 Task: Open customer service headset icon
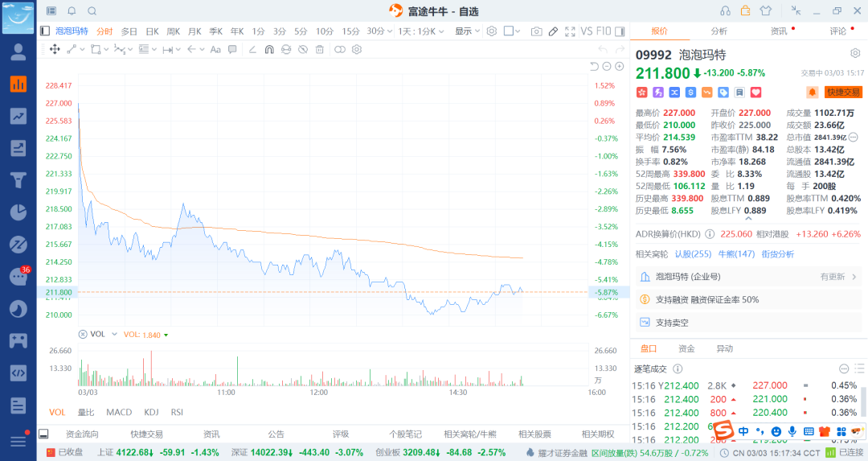click(725, 11)
